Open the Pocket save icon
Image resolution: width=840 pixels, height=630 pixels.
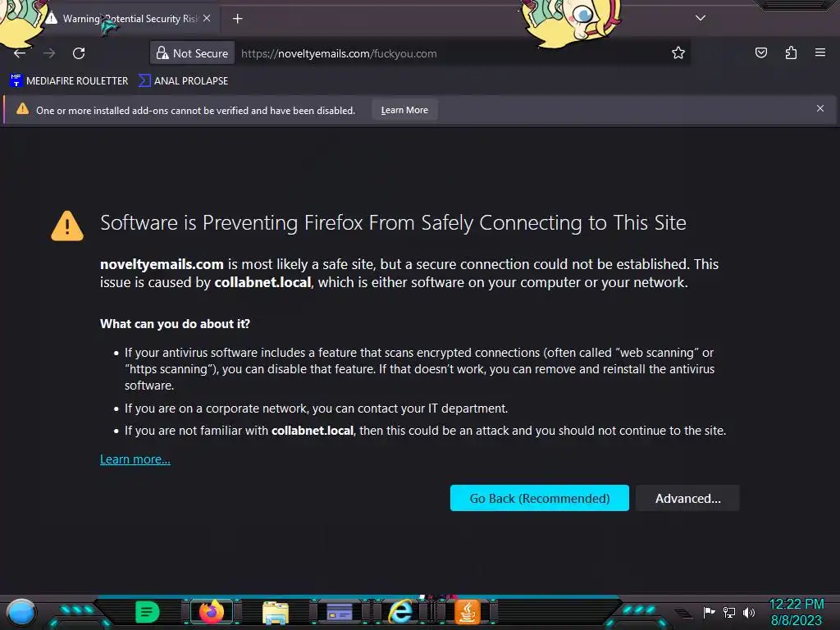[760, 52]
